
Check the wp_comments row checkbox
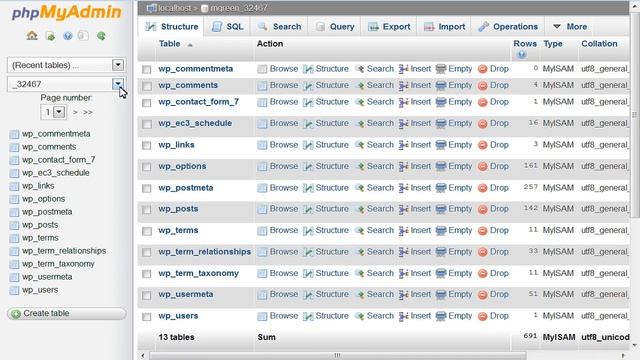147,86
